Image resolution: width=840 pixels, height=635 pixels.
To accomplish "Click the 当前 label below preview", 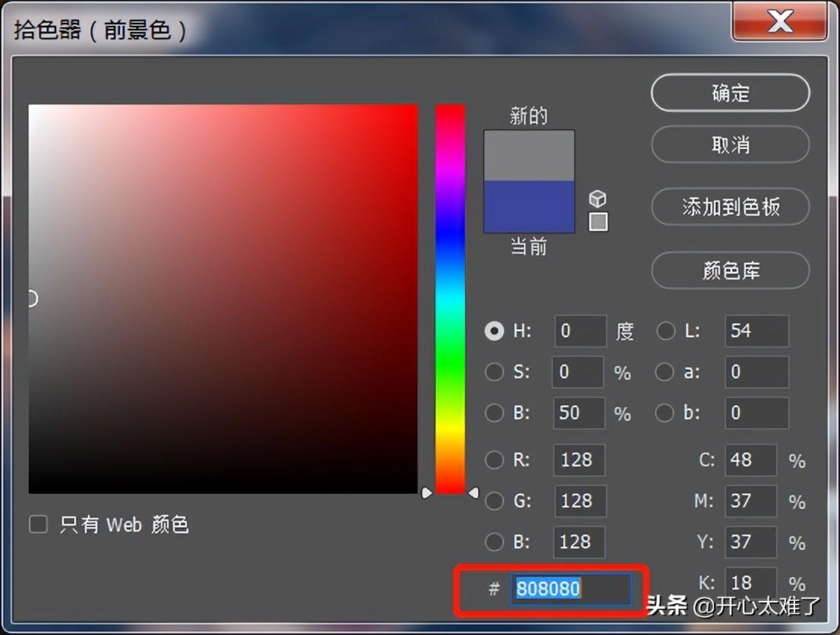I will click(529, 247).
